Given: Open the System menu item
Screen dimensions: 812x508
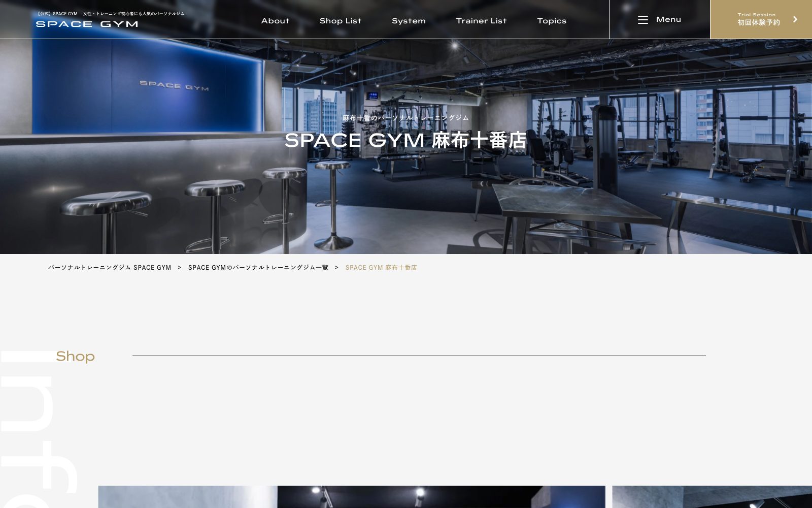Looking at the screenshot, I should [x=409, y=21].
